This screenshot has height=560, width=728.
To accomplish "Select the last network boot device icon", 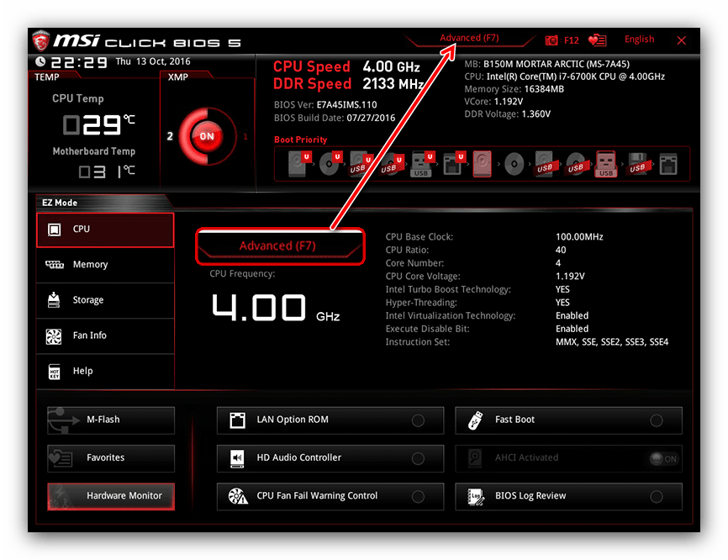I will [667, 163].
